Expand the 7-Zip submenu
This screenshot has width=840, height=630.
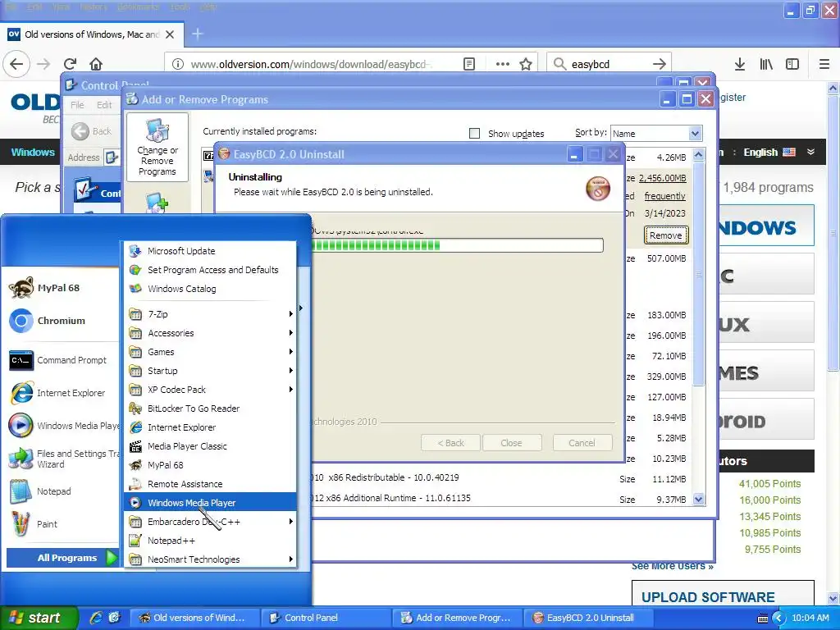pos(210,314)
